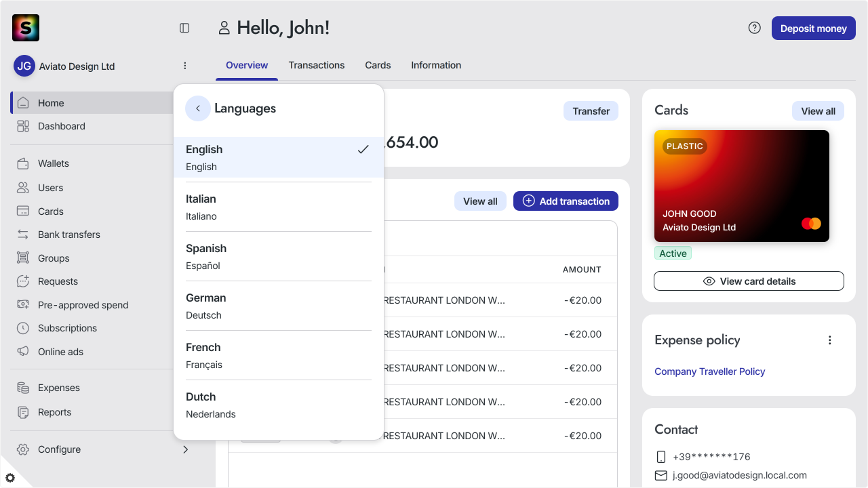The width and height of the screenshot is (868, 488).
Task: Open the Company Traveller Policy link
Action: (x=709, y=371)
